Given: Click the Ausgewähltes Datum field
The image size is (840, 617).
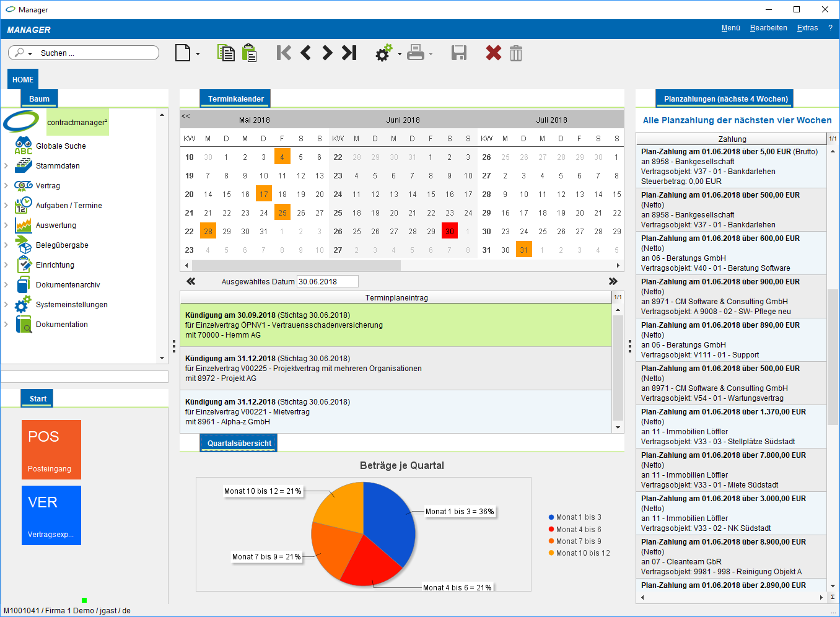Looking at the screenshot, I should 328,281.
